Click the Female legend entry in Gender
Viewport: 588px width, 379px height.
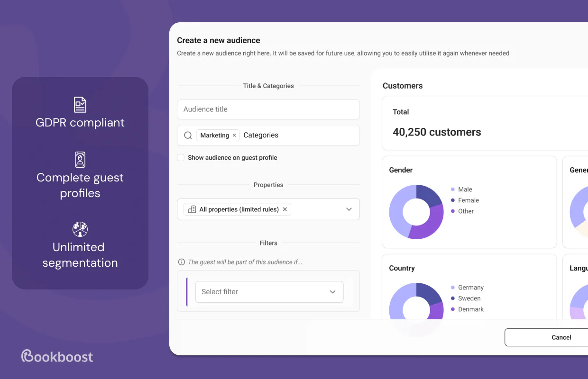click(x=465, y=200)
